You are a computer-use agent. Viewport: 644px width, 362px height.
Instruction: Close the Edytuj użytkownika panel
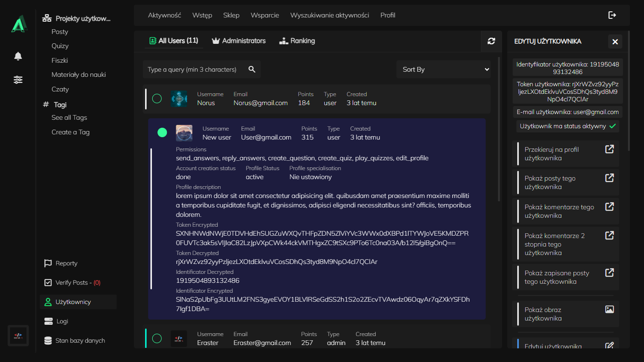pos(615,41)
